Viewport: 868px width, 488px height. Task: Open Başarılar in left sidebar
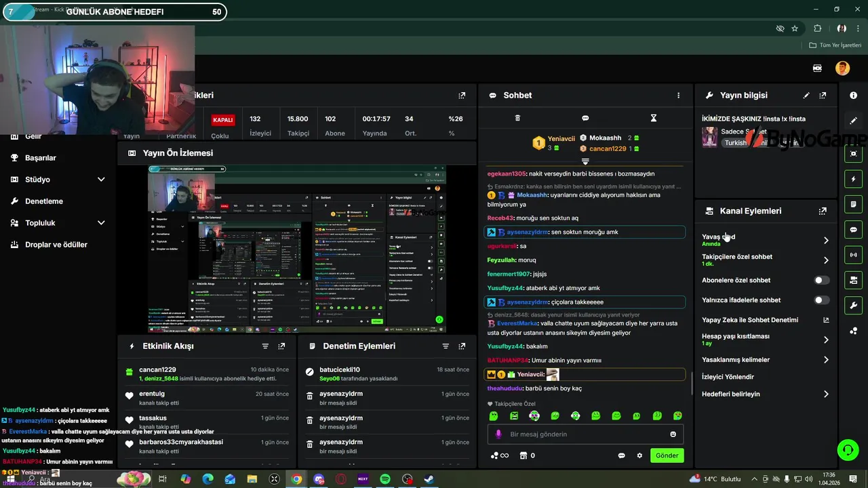41,158
